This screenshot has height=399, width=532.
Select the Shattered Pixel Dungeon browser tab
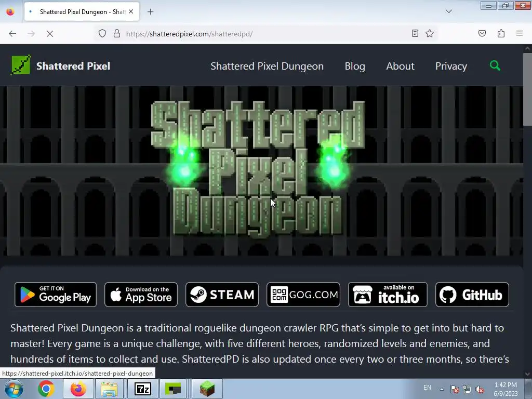(x=82, y=11)
